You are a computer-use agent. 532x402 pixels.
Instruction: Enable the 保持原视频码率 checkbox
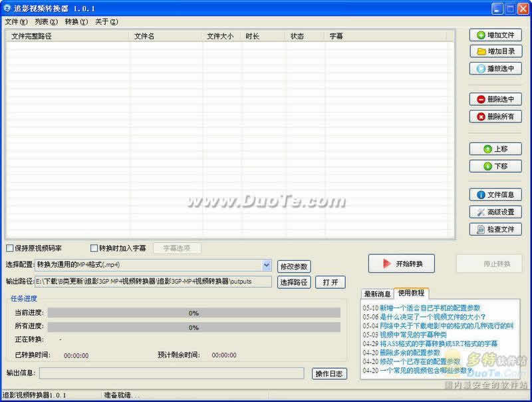10,248
